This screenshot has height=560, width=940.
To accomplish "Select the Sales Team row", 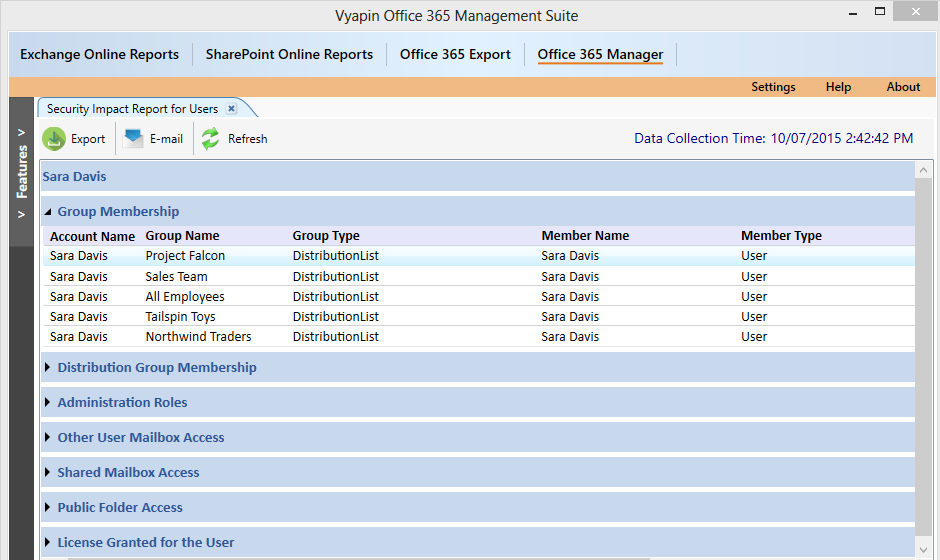I will click(x=479, y=276).
